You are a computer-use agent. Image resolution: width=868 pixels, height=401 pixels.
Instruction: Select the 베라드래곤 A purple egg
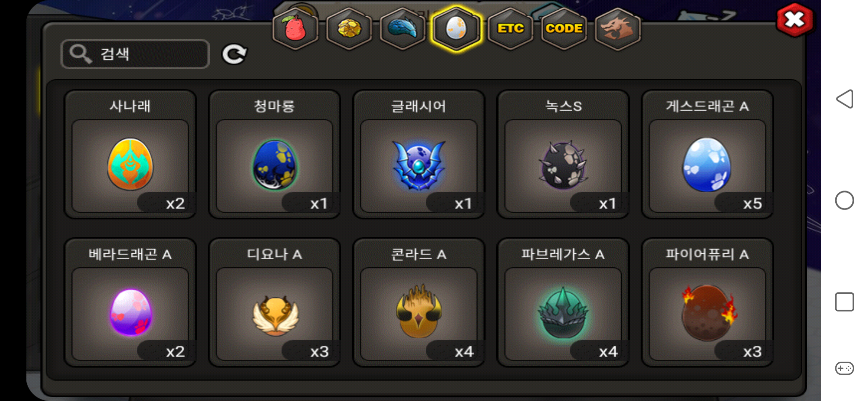[x=130, y=302]
